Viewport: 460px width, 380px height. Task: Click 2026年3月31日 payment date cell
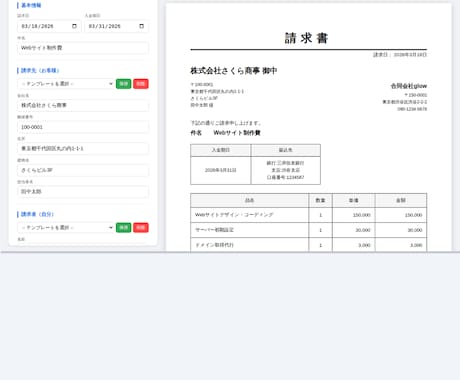point(221,170)
